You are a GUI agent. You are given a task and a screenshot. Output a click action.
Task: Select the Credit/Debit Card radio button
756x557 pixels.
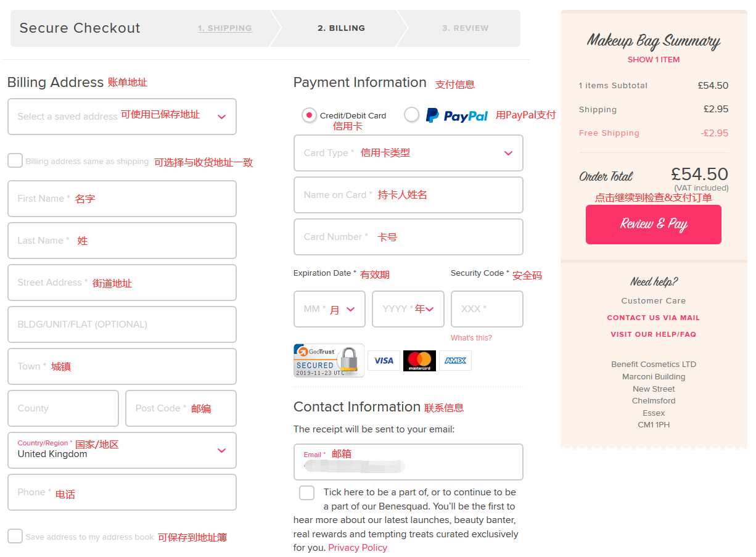tap(309, 115)
